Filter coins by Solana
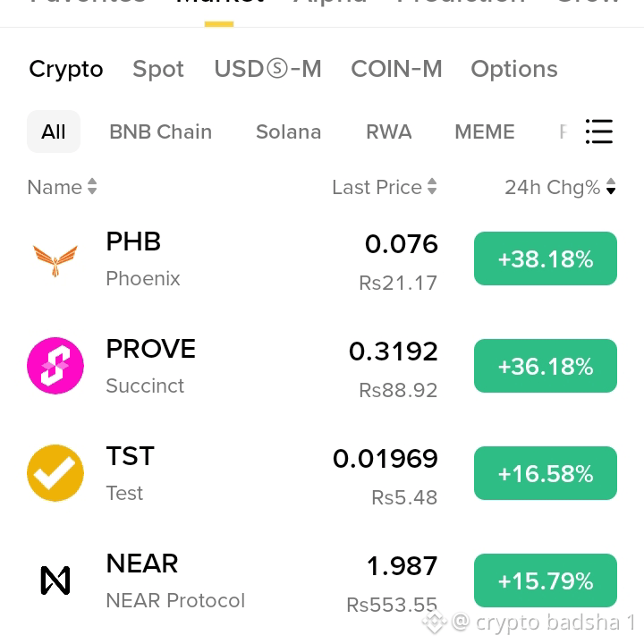The height and width of the screenshot is (644, 644). (x=288, y=131)
